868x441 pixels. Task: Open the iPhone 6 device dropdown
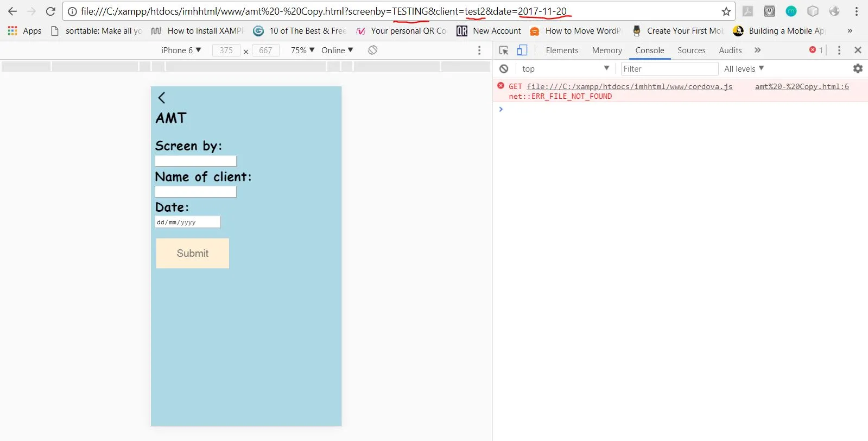coord(181,50)
